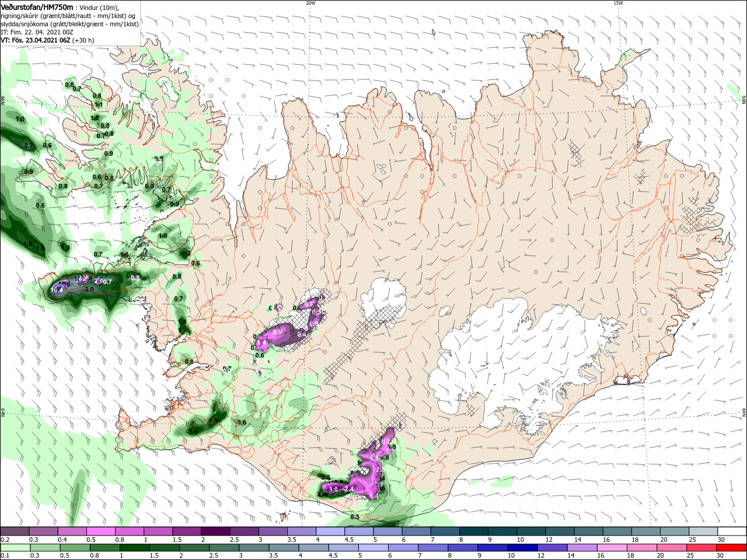Click the pale green 0.1 swatch in the lower legend row
The height and width of the screenshot is (560, 747).
point(15,548)
